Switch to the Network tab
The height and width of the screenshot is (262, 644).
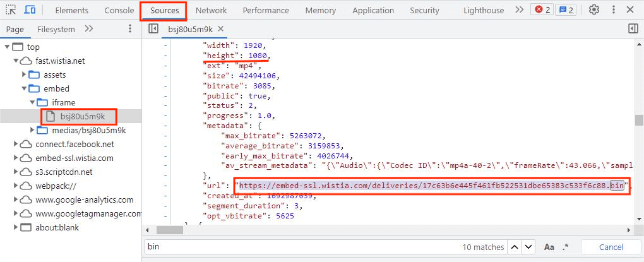[211, 10]
